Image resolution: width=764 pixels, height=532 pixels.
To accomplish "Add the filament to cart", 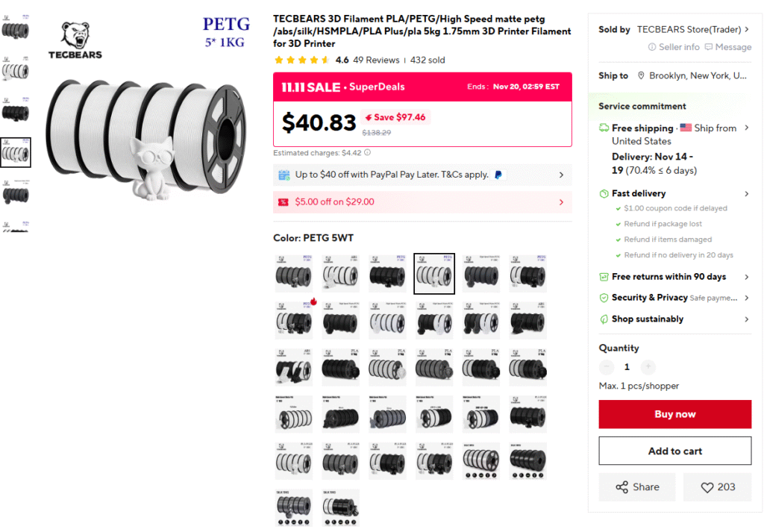I will pos(674,451).
